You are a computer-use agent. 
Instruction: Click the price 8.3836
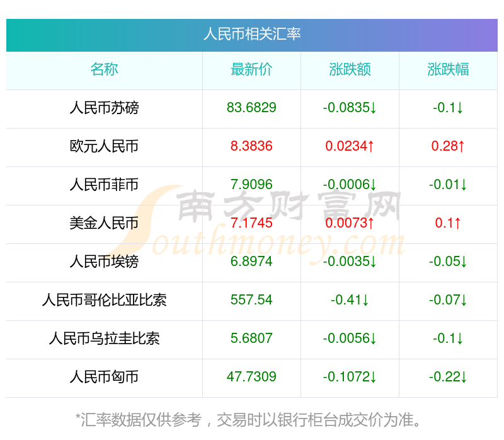tap(251, 146)
